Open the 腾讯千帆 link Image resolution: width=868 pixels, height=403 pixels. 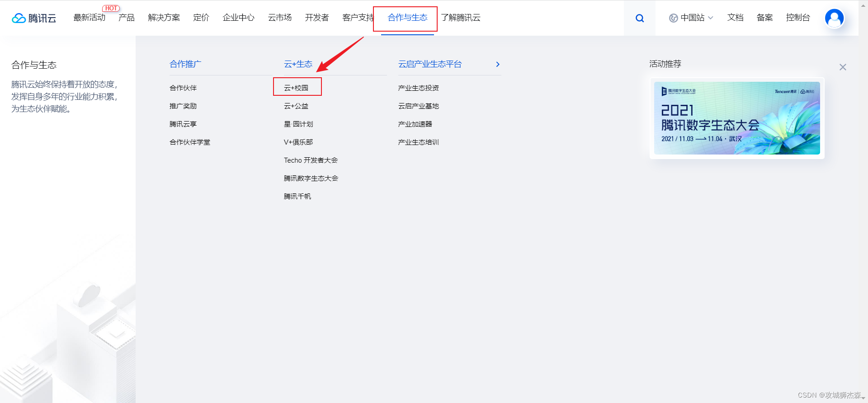coord(297,196)
